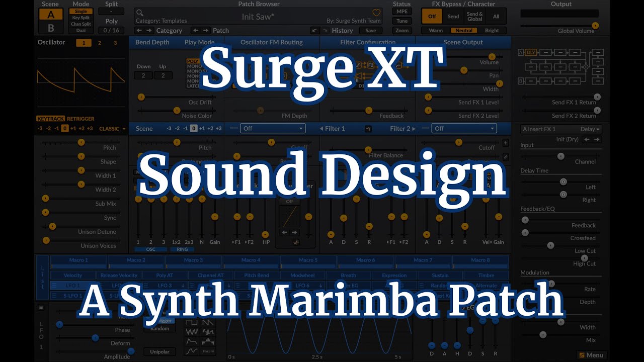This screenshot has height=362, width=644.
Task: Select Random LFO trigger mode
Action: click(159, 328)
